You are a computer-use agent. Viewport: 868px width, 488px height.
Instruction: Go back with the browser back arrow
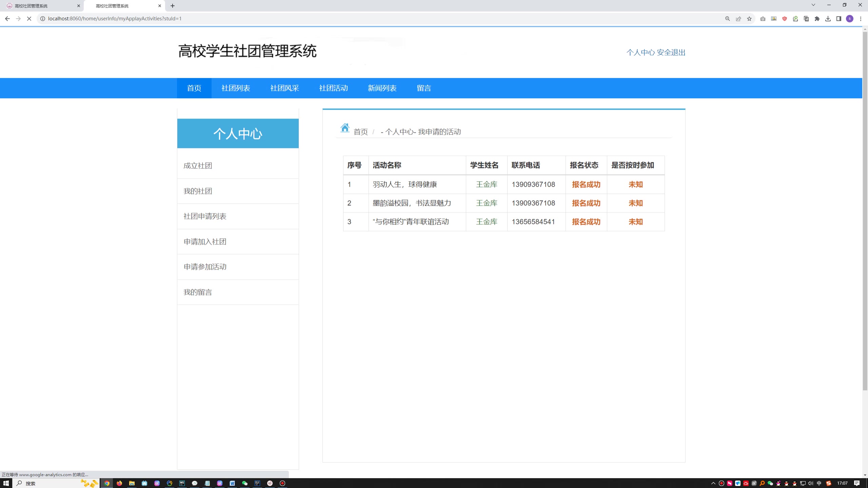[7, 19]
